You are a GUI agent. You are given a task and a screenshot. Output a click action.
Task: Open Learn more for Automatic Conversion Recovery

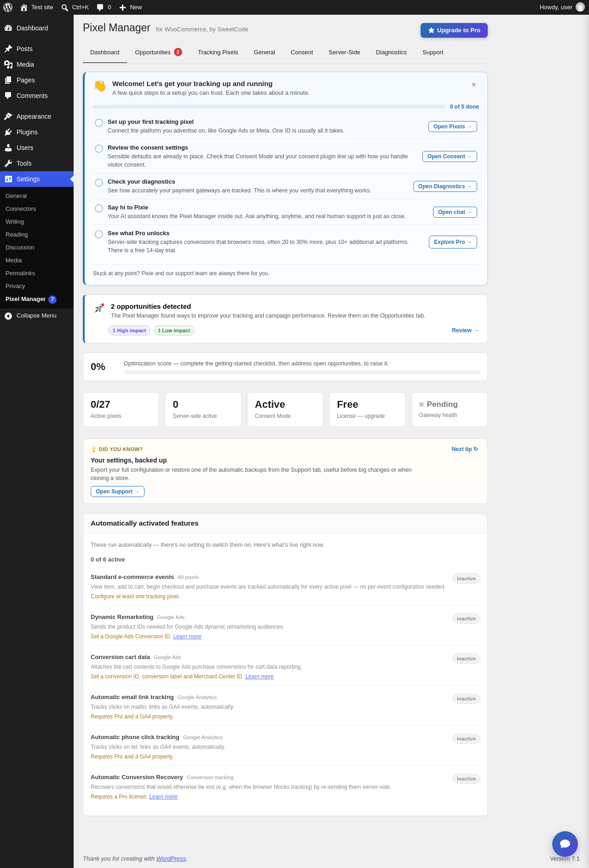163,797
